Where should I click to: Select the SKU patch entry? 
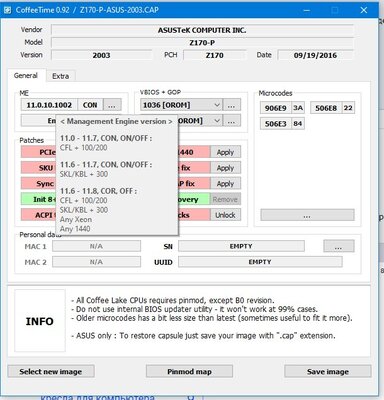(39, 168)
